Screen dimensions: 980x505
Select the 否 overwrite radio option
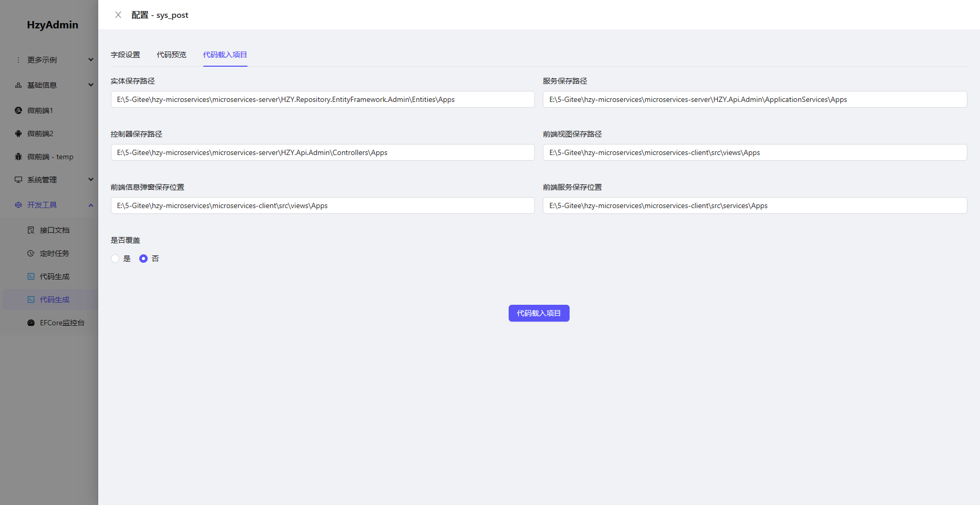pos(143,259)
